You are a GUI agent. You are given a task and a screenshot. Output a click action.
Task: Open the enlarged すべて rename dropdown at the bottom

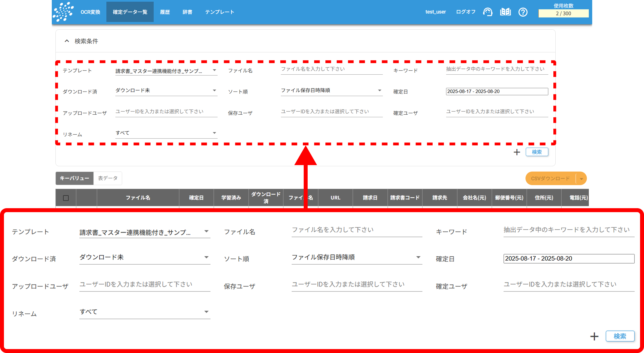coord(145,312)
